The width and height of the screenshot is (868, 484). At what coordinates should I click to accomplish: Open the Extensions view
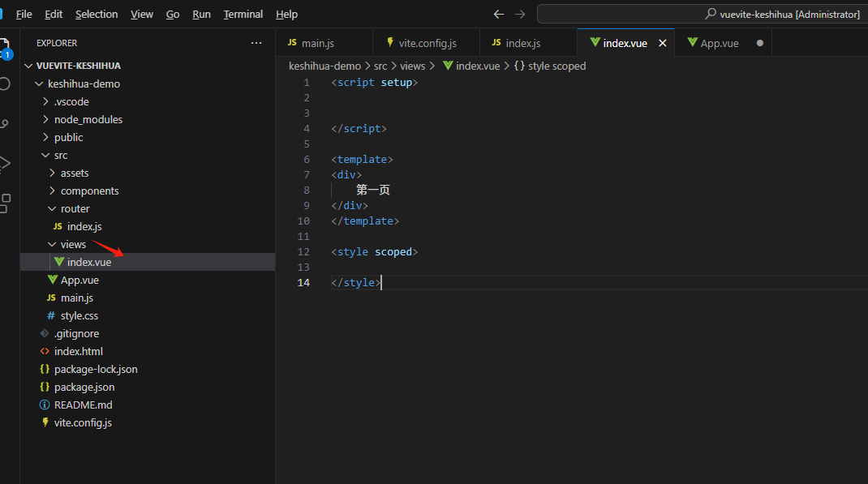click(5, 203)
